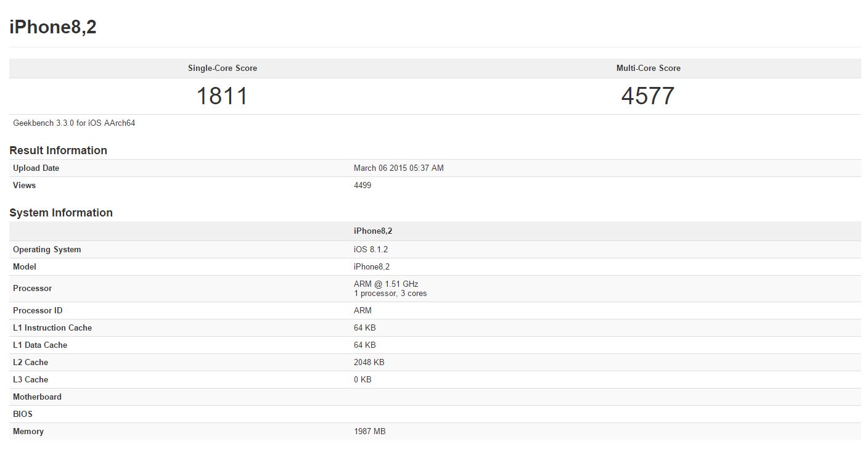The width and height of the screenshot is (868, 449).
Task: Click the views count 4499
Action: (362, 186)
